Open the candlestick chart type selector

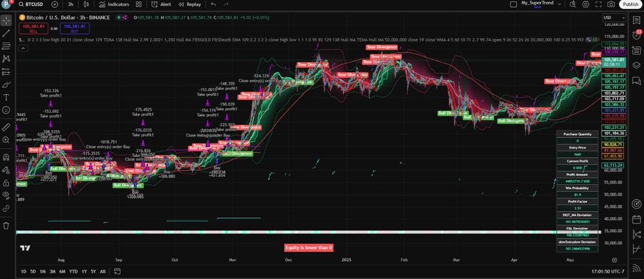(x=86, y=5)
